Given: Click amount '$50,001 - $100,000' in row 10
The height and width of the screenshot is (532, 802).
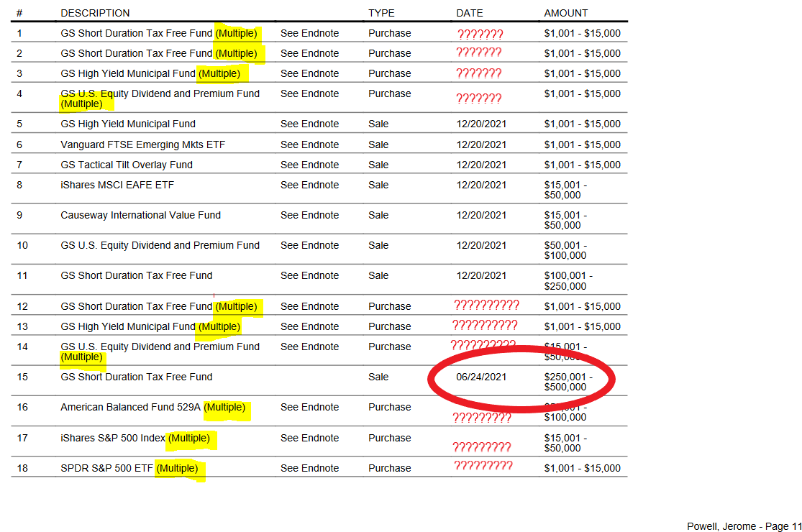Looking at the screenshot, I should 565,250.
